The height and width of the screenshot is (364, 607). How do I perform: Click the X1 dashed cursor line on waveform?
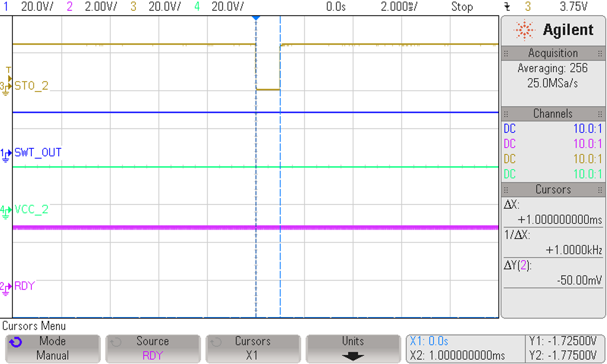click(x=256, y=162)
